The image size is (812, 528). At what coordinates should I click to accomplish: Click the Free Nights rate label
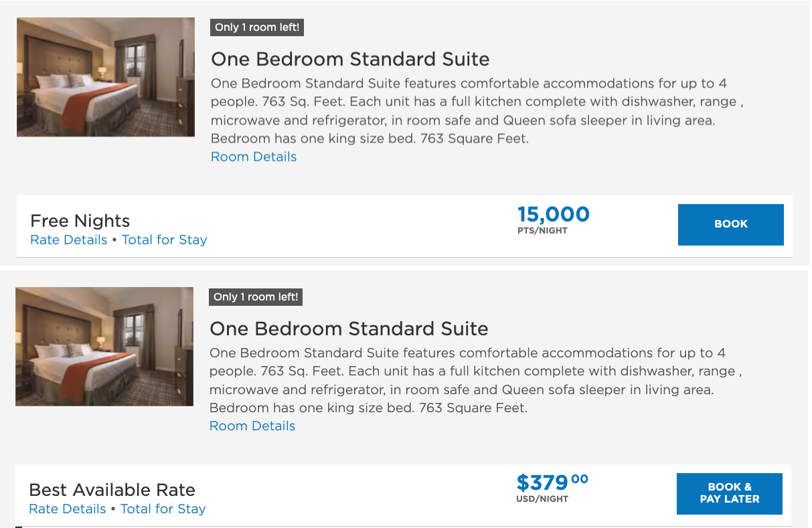coord(80,221)
